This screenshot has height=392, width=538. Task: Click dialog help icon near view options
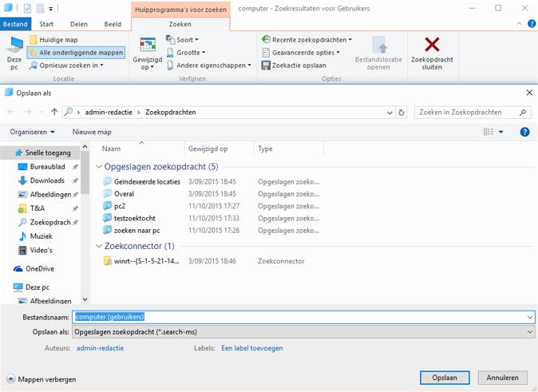tap(524, 132)
